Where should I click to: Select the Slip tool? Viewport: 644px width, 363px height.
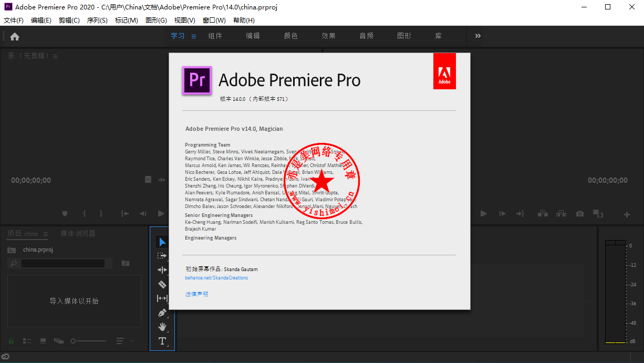click(x=162, y=298)
